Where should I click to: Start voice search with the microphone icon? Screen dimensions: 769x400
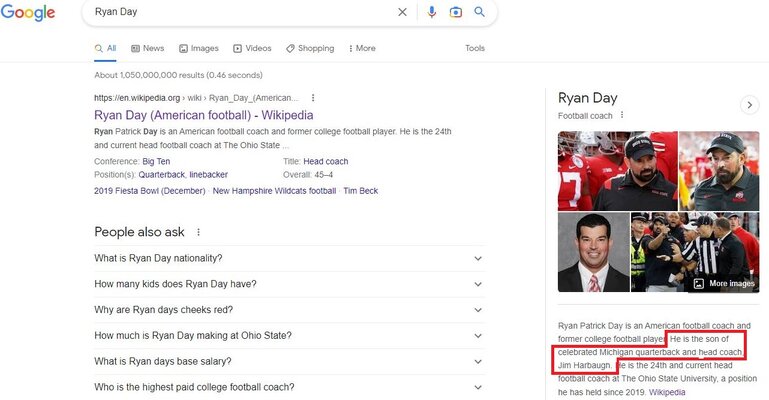point(432,12)
